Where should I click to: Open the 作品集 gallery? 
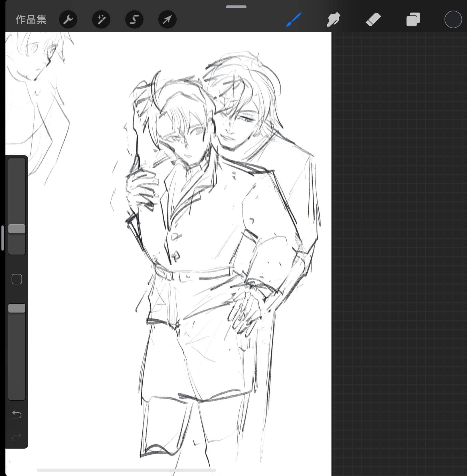coord(31,20)
